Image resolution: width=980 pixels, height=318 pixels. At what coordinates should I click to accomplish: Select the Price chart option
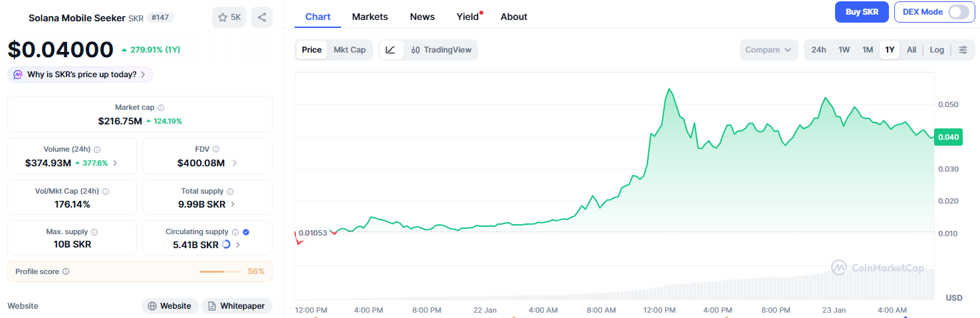point(311,50)
